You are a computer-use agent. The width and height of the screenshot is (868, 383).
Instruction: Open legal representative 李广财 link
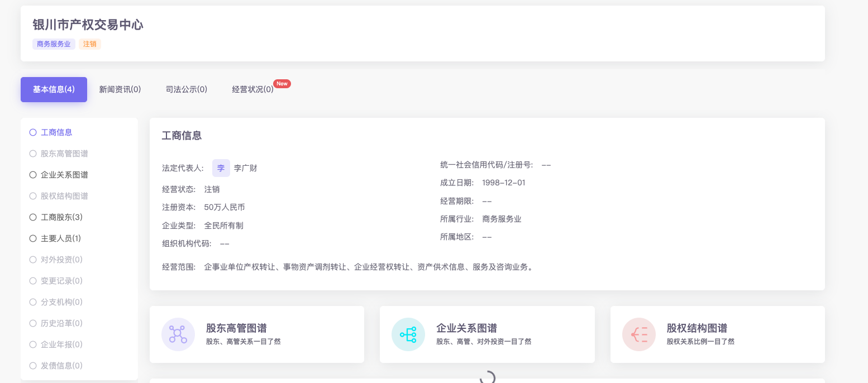pos(245,168)
